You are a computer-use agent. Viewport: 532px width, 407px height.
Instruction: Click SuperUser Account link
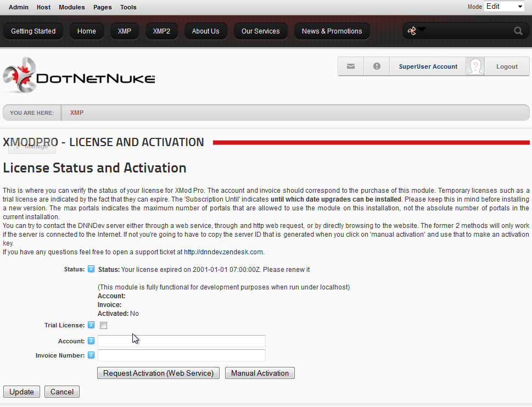click(x=428, y=66)
